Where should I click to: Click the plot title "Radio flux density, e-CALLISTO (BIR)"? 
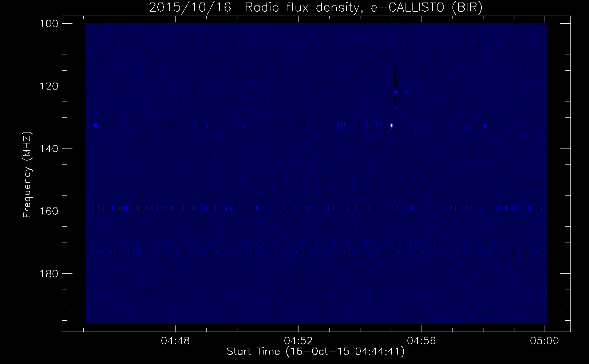coord(364,7)
